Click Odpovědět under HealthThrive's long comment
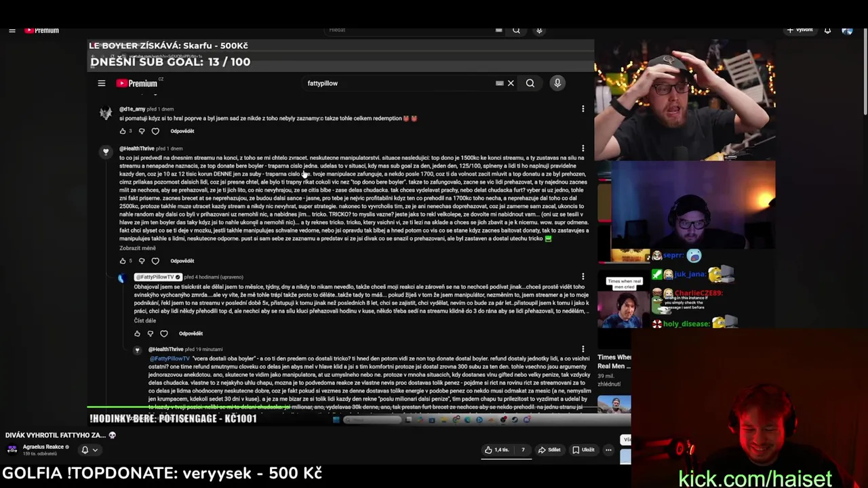This screenshot has height=488, width=868. pos(182,261)
